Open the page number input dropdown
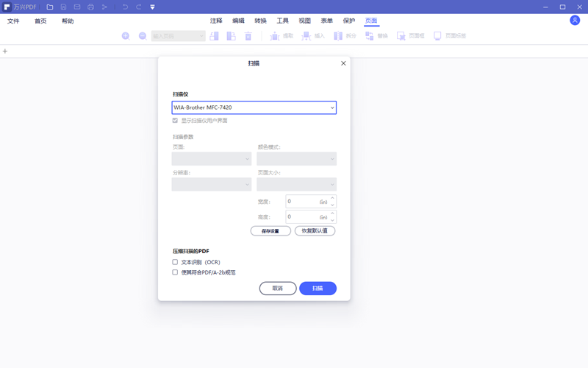This screenshot has width=588, height=368. click(178, 36)
